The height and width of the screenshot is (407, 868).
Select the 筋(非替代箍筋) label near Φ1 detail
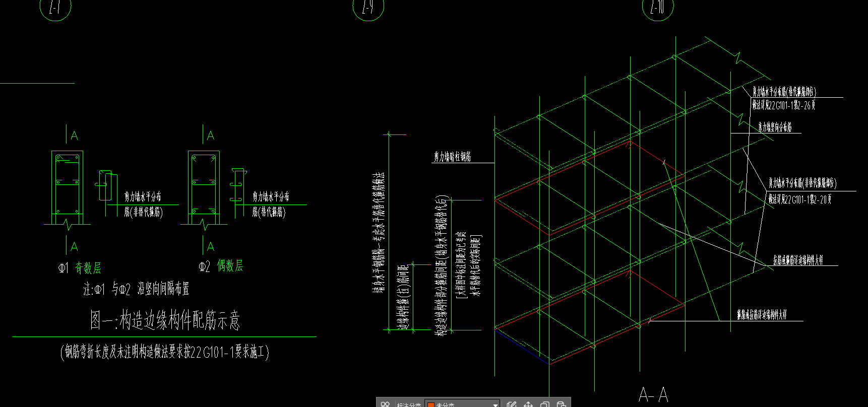(x=144, y=212)
